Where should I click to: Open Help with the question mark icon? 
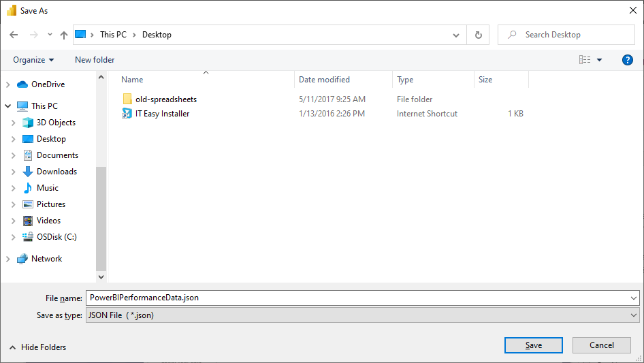627,60
